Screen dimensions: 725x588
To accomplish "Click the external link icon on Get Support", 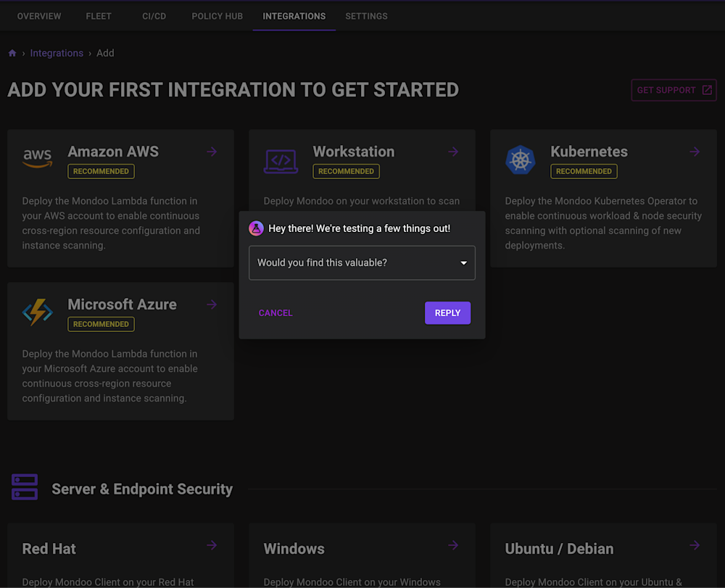I will tap(707, 90).
